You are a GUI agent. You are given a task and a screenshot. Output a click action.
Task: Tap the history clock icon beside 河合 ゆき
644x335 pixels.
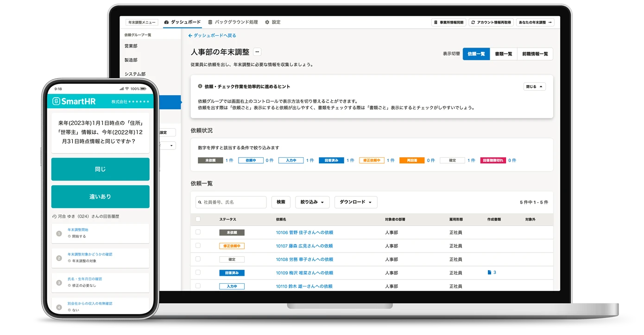tap(54, 217)
